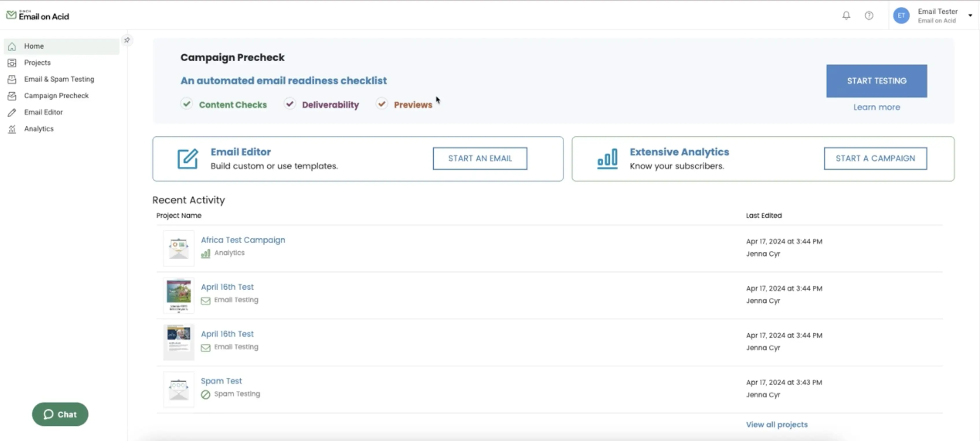Expand the Email Tester account dropdown arrow
The image size is (980, 441).
pyautogui.click(x=970, y=16)
